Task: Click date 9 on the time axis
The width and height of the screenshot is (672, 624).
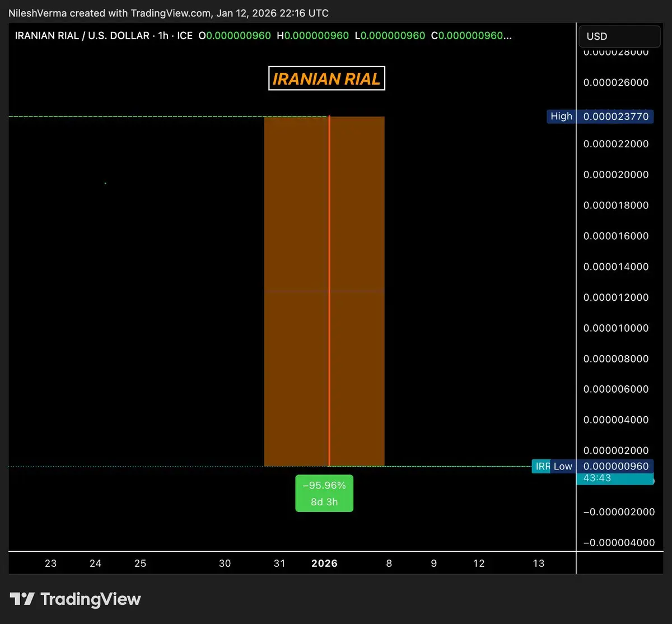Action: [434, 564]
